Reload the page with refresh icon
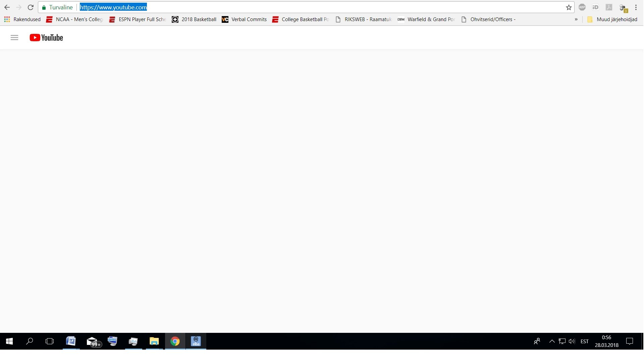The width and height of the screenshot is (644, 362). click(x=31, y=7)
